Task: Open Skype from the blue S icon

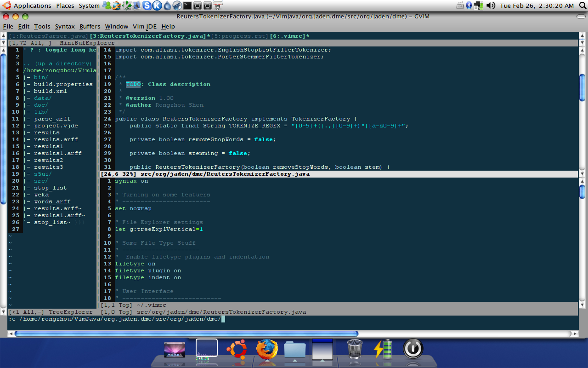Action: pyautogui.click(x=147, y=6)
